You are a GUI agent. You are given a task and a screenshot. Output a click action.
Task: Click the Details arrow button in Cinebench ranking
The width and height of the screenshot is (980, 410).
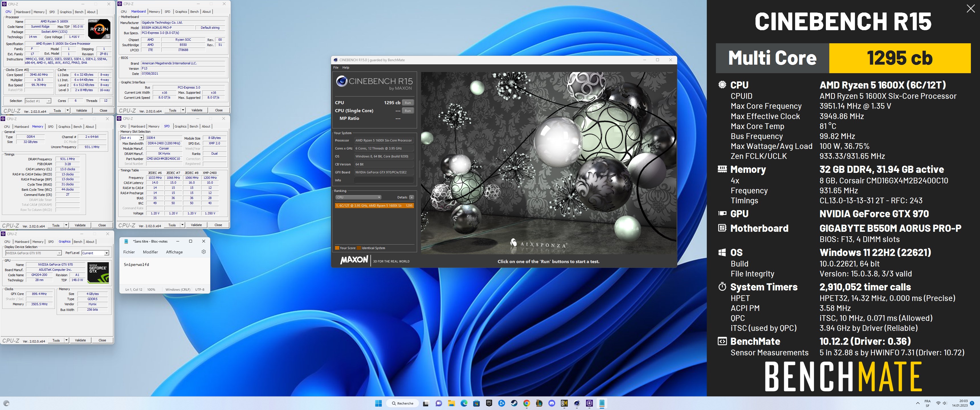click(411, 197)
